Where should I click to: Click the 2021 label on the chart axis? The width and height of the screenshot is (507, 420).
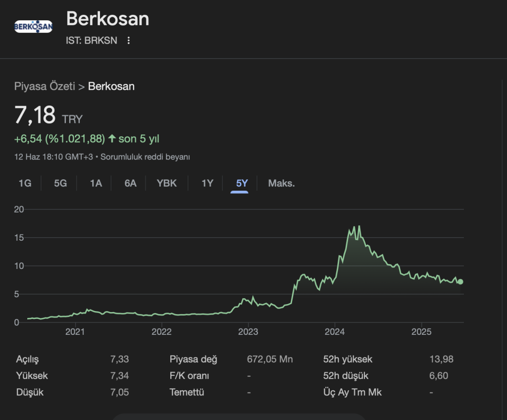pos(75,332)
